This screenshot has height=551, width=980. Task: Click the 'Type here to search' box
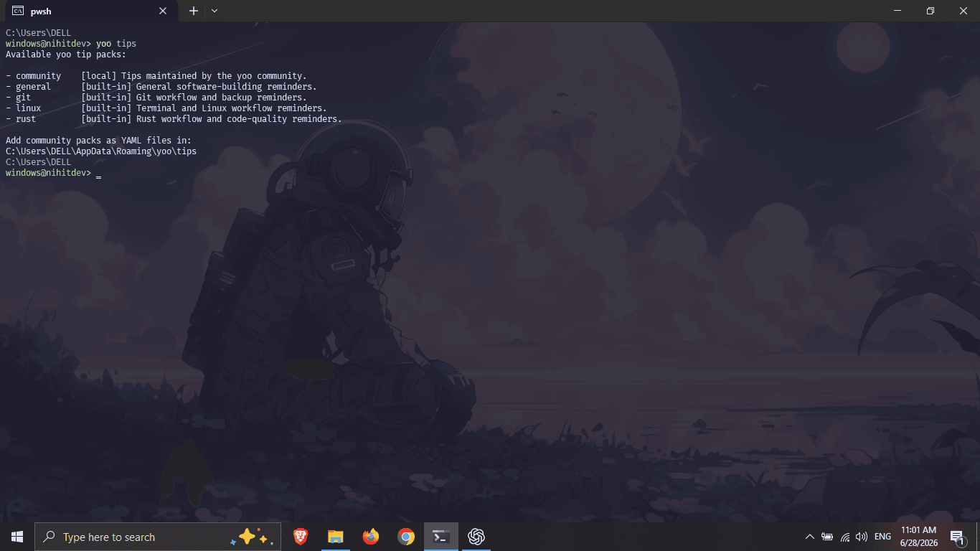pos(158,537)
